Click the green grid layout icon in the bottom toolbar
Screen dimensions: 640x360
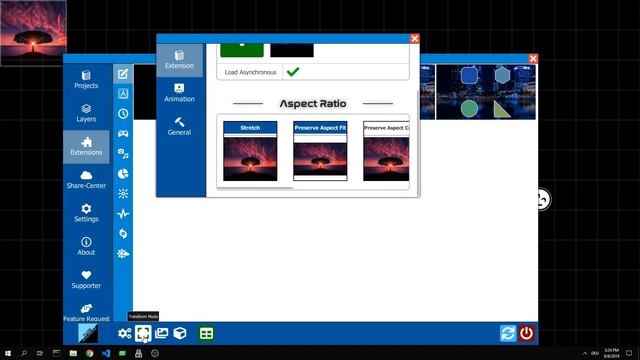(x=207, y=333)
